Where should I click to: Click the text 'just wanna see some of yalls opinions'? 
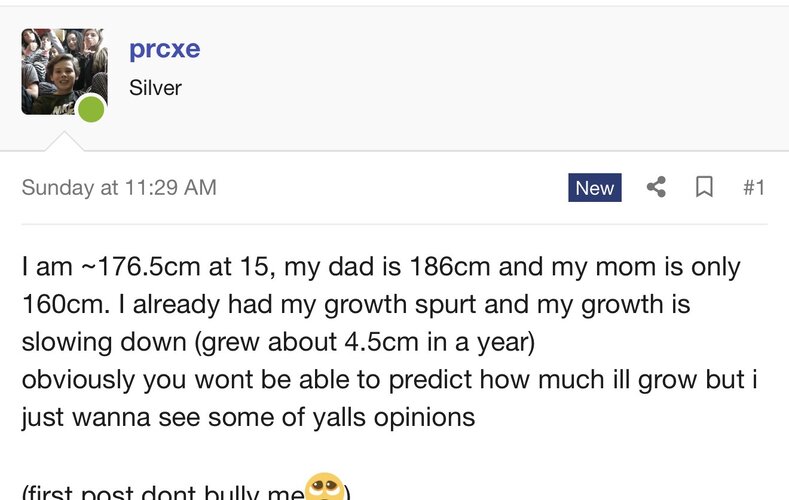point(248,418)
